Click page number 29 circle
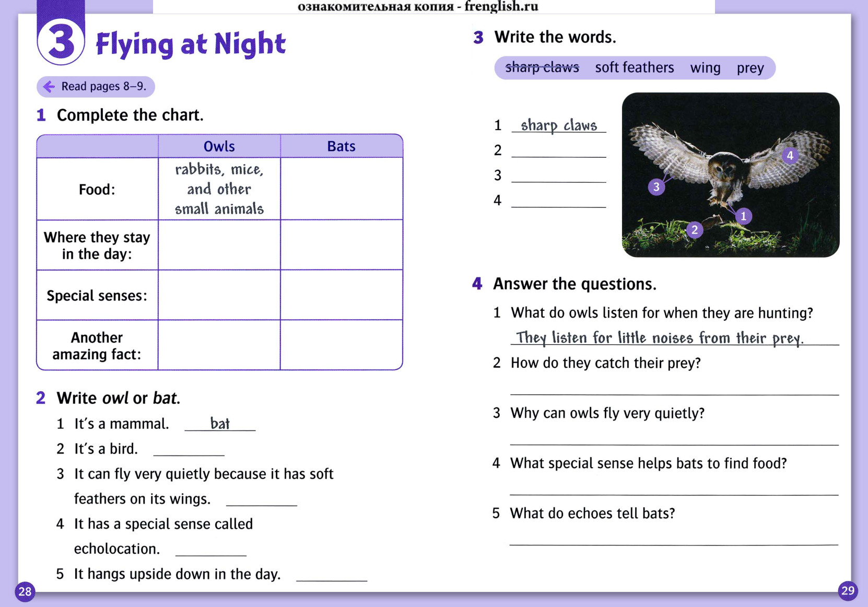 tap(848, 591)
